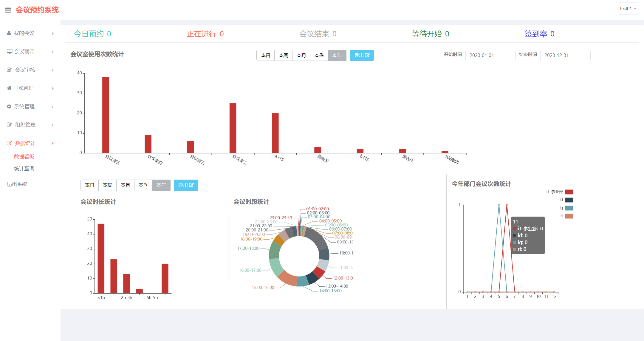Expand 会议审核 submenu arrow
Viewport: 644px width, 341px height.
click(53, 70)
